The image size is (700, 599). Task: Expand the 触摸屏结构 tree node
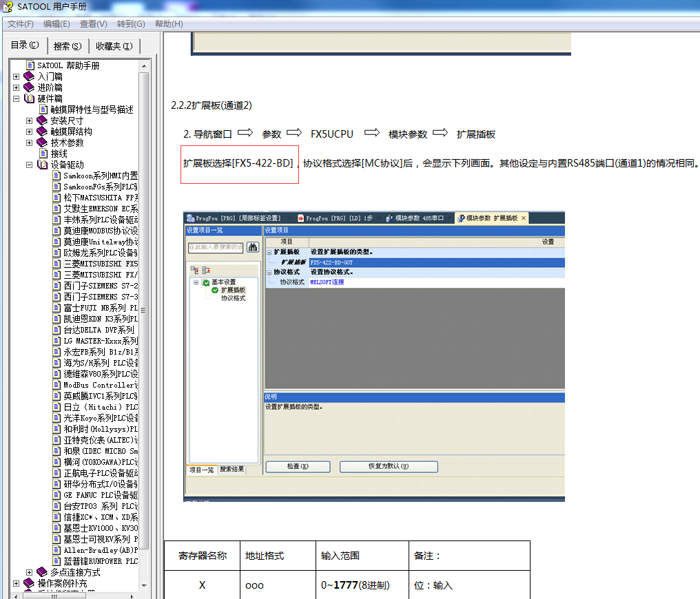pos(29,132)
